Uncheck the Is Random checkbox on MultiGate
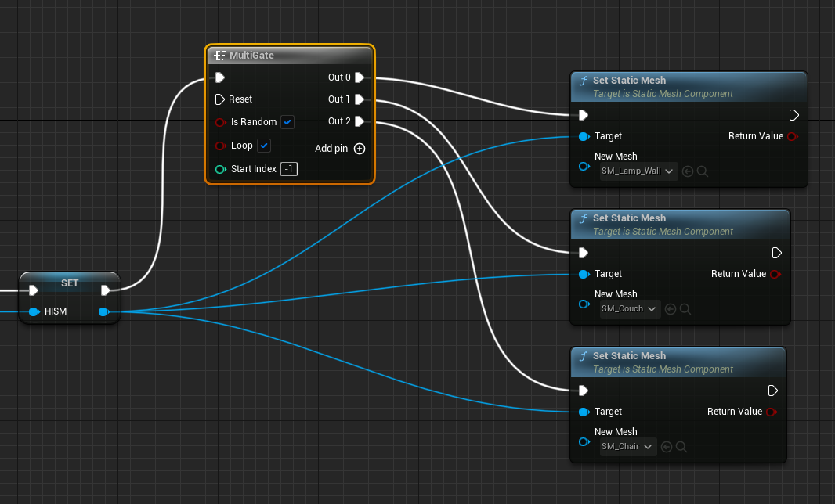 click(287, 122)
